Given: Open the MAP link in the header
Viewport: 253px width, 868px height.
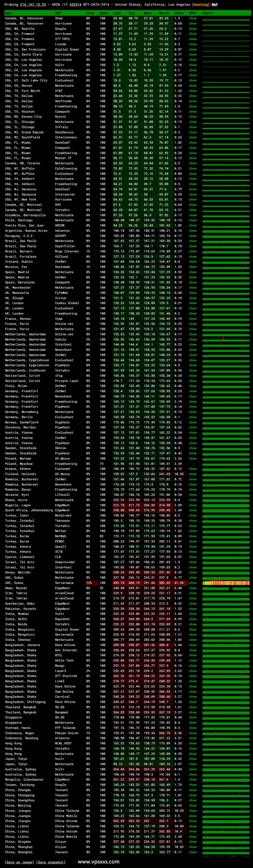Looking at the screenshot, I should tap(214, 5).
